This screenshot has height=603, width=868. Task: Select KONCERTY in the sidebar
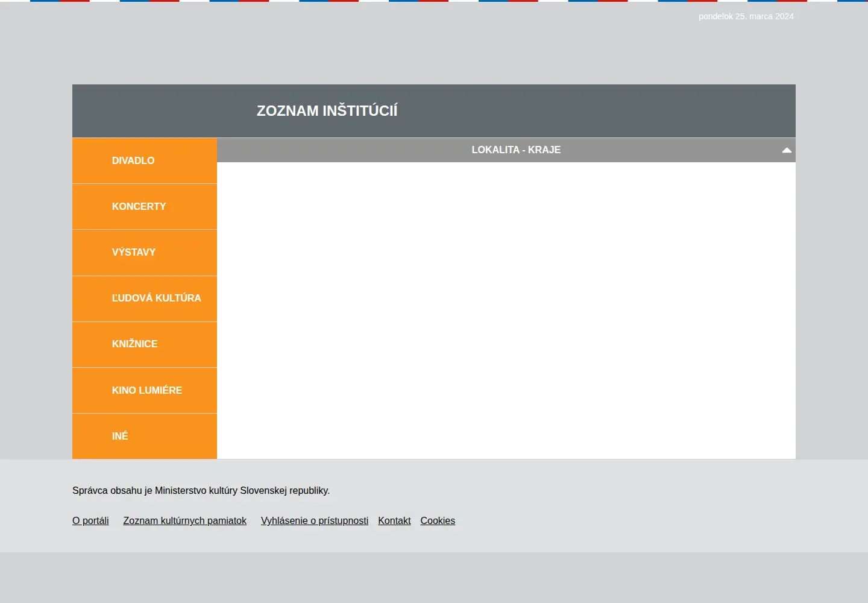click(145, 206)
